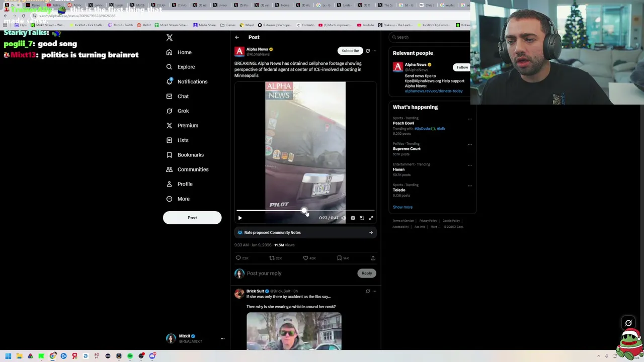Open the Hasan trending topic
Image resolution: width=644 pixels, height=362 pixels.
(x=398, y=169)
